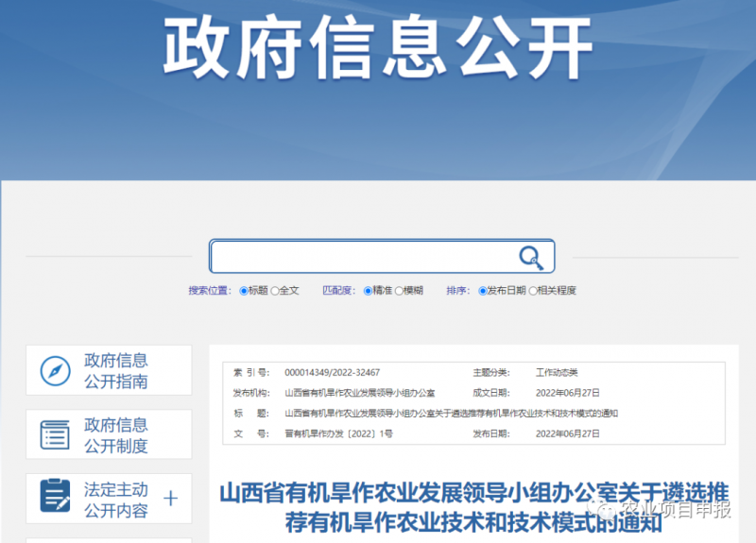Click index number 000014349/2022-32467
The width and height of the screenshot is (756, 543).
click(x=333, y=372)
